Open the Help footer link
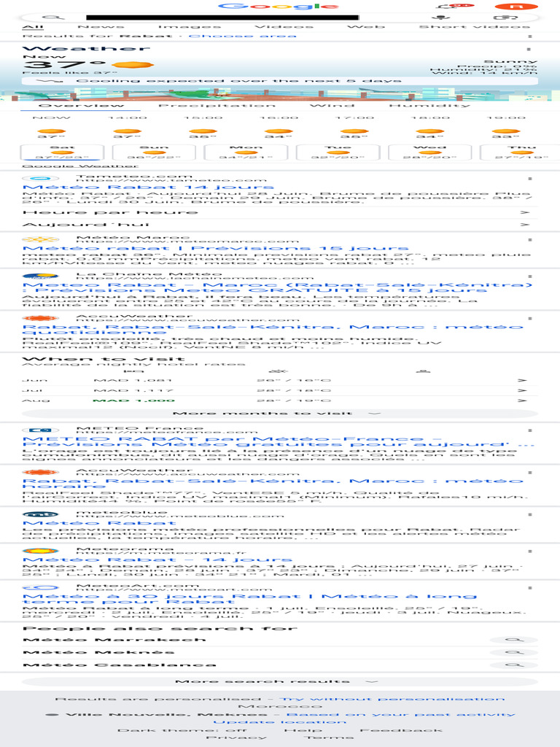560x747 pixels. pos(303,729)
